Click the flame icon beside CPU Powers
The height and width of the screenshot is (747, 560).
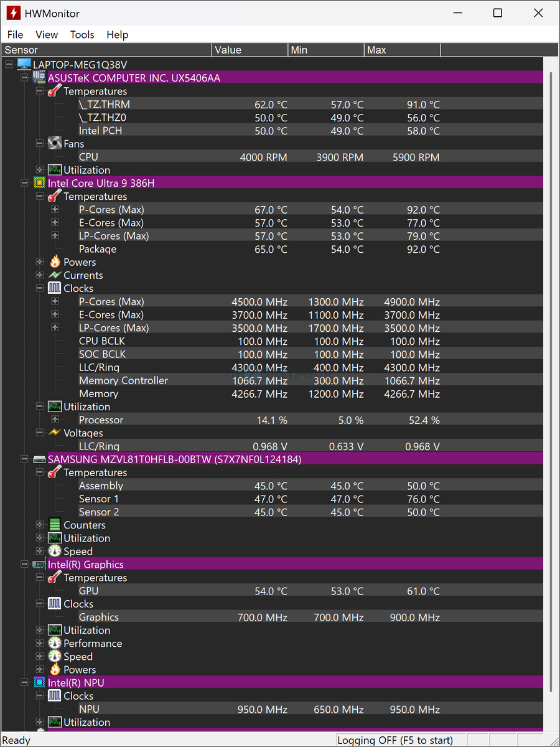tap(55, 261)
